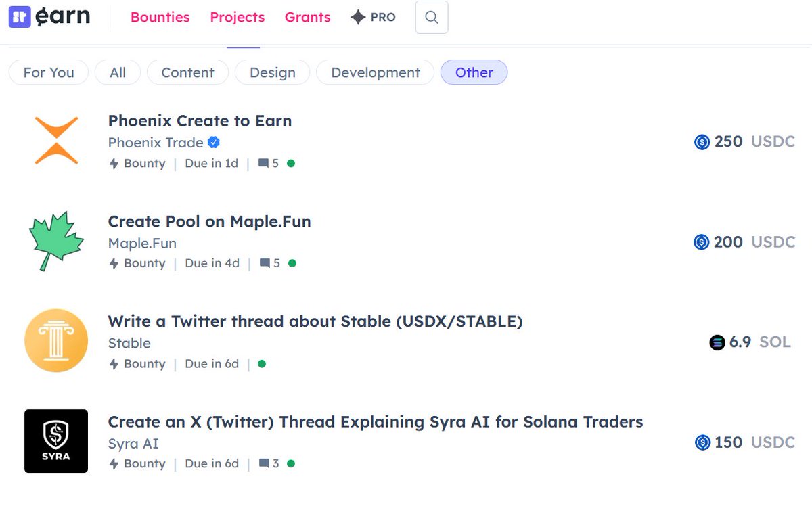Click lightning bolt icon in Syra AI row

click(x=114, y=464)
